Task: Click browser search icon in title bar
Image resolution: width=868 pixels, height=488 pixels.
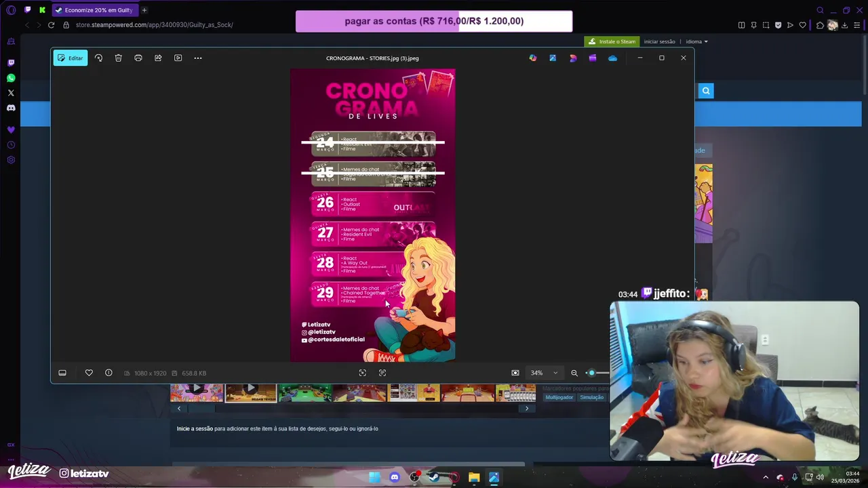Action: coord(820,10)
